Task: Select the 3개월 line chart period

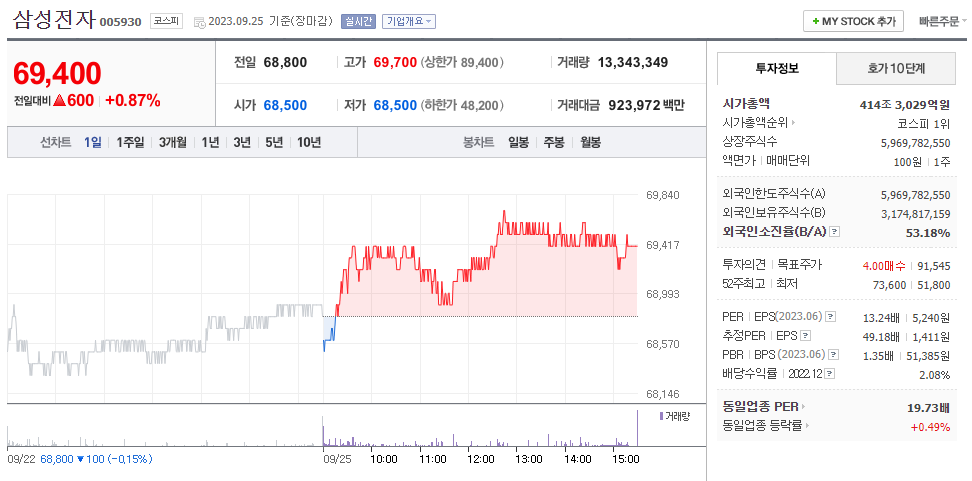Action: click(172, 143)
